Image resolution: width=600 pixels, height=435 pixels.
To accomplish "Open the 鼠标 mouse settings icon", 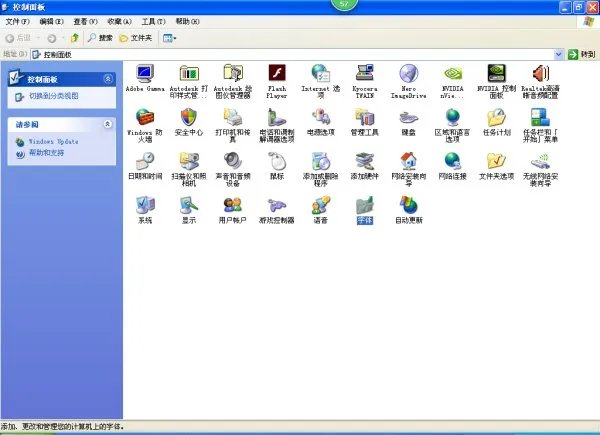I will (277, 162).
